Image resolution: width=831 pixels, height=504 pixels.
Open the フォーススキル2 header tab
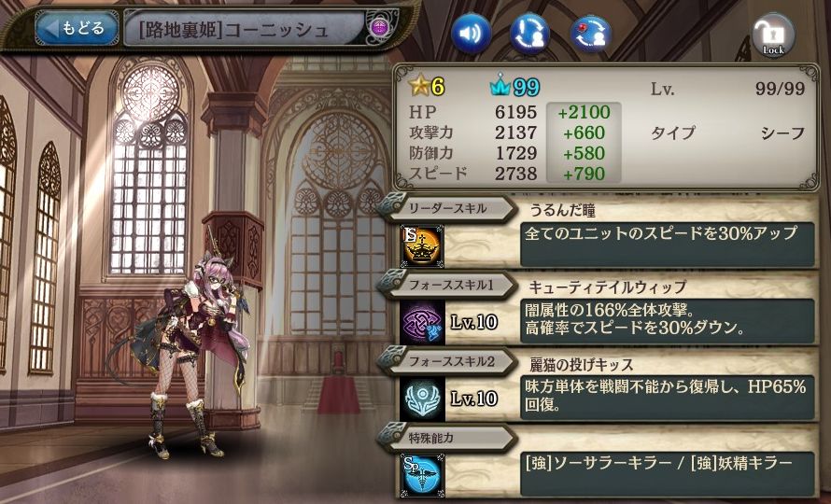point(446,361)
